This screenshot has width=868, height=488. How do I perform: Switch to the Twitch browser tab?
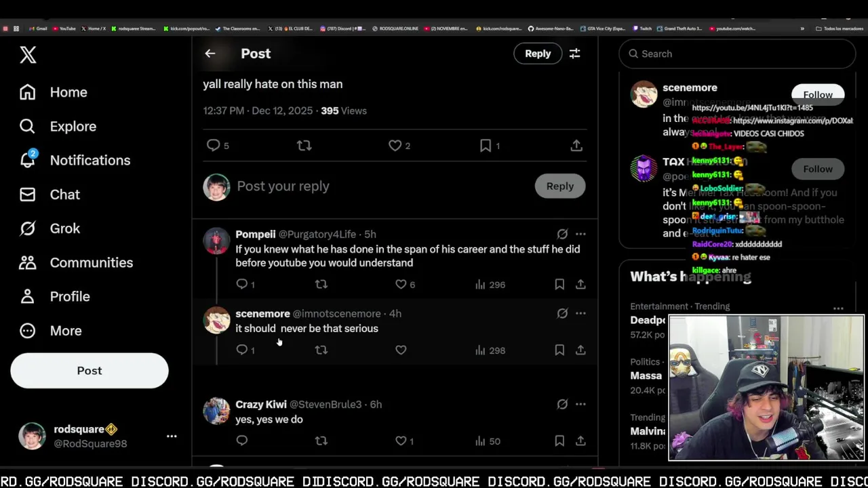click(x=642, y=28)
